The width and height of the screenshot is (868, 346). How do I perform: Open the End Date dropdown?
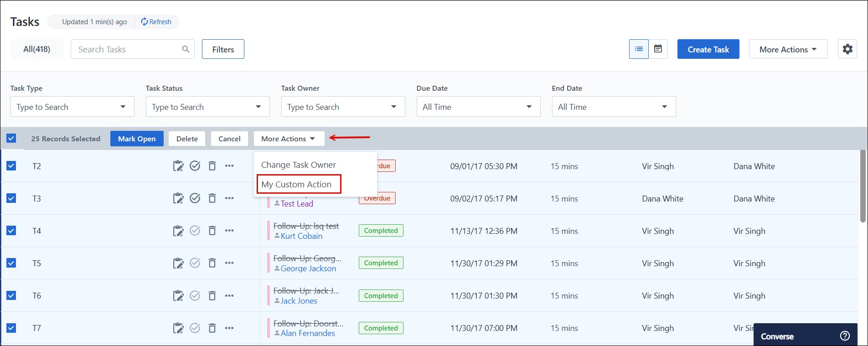point(614,107)
